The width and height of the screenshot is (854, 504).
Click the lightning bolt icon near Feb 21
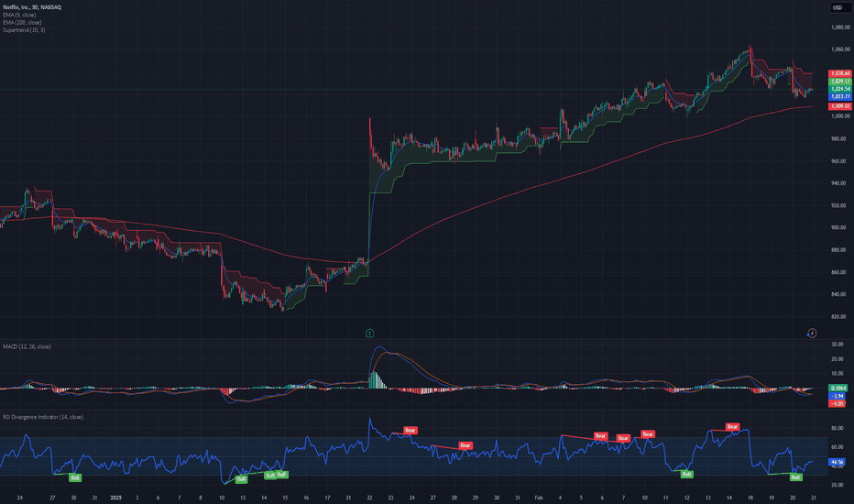(812, 333)
